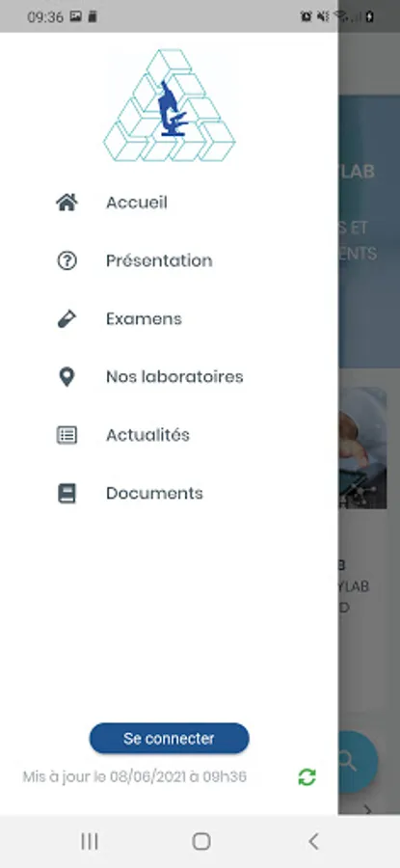Click the question mark icon for Présentation
The height and width of the screenshot is (868, 400).
[x=67, y=260]
